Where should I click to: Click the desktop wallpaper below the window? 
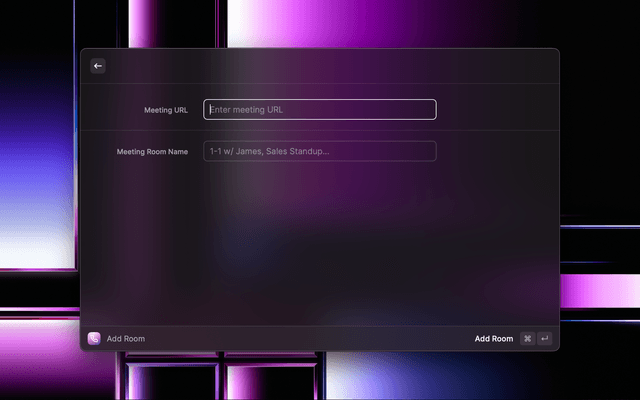(320, 377)
